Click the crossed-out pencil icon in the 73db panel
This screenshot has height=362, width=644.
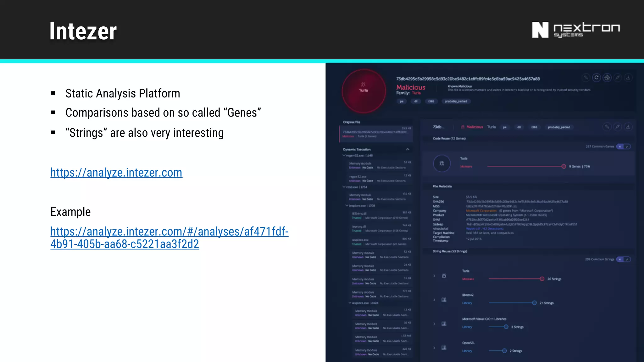click(x=607, y=127)
